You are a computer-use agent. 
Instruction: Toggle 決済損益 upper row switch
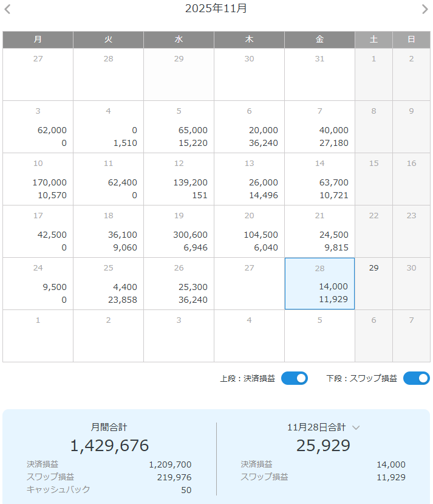point(295,378)
